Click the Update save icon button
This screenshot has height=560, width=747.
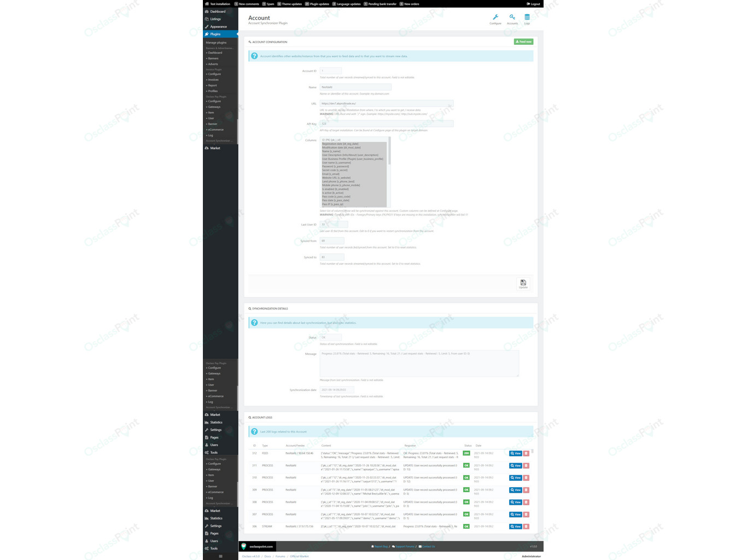pyautogui.click(x=523, y=284)
